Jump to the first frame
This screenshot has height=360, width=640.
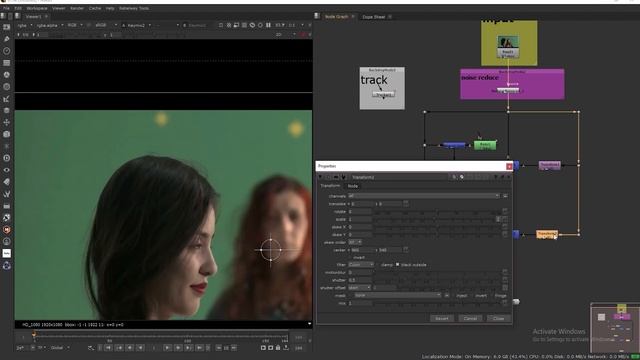point(108,348)
